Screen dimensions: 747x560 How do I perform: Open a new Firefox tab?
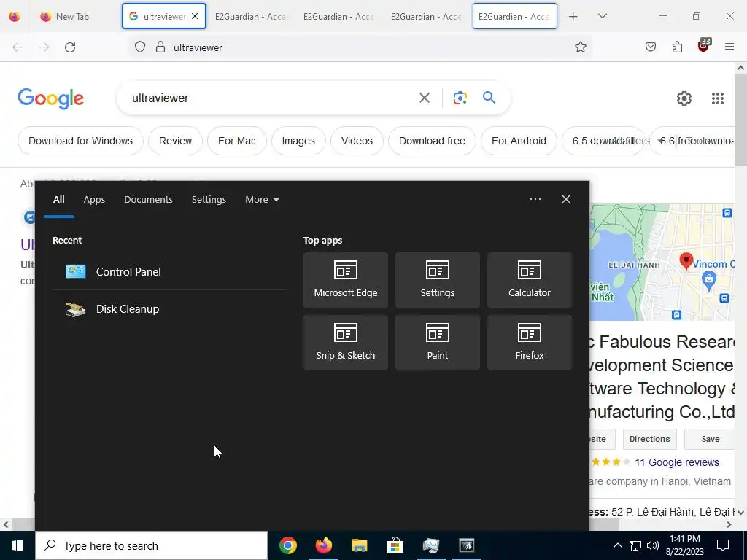[x=573, y=17]
